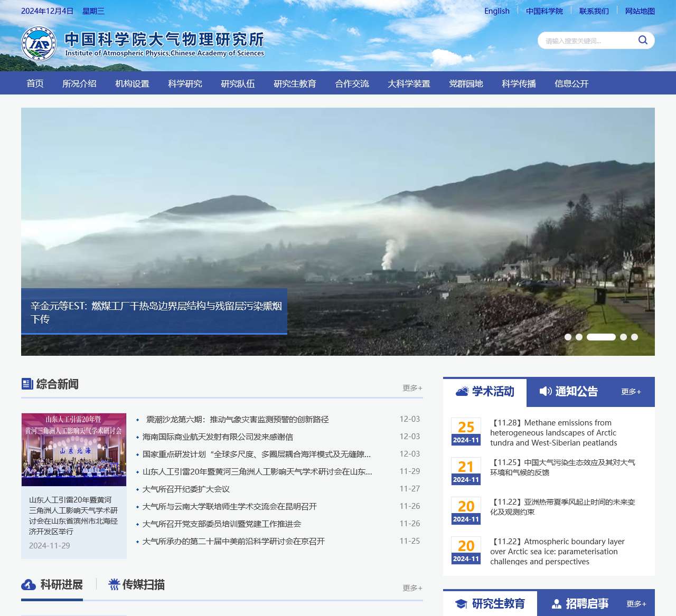The height and width of the screenshot is (616, 676).
Task: Click the cloud icon beside 科研进展
Action: [29, 584]
